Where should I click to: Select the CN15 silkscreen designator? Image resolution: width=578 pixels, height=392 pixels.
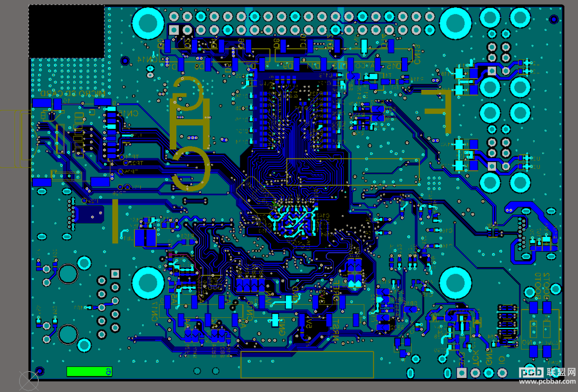point(128,113)
